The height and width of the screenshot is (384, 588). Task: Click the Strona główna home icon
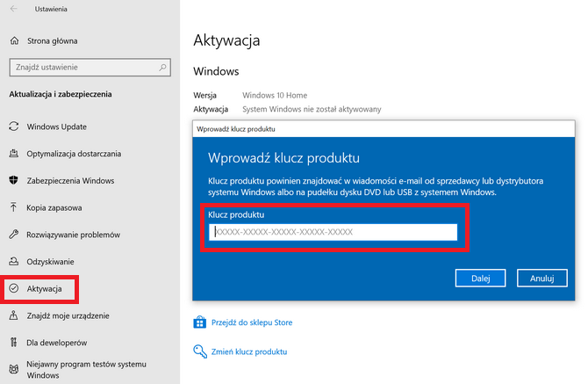[13, 40]
